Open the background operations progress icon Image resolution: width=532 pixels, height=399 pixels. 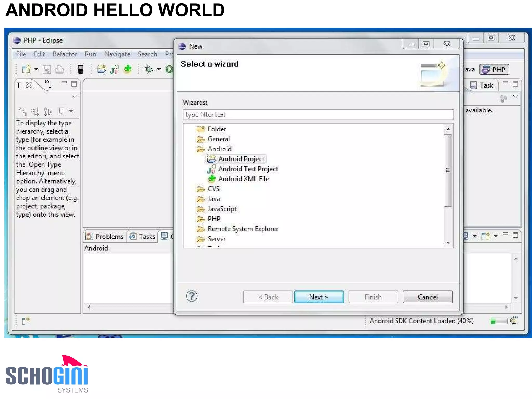point(514,321)
